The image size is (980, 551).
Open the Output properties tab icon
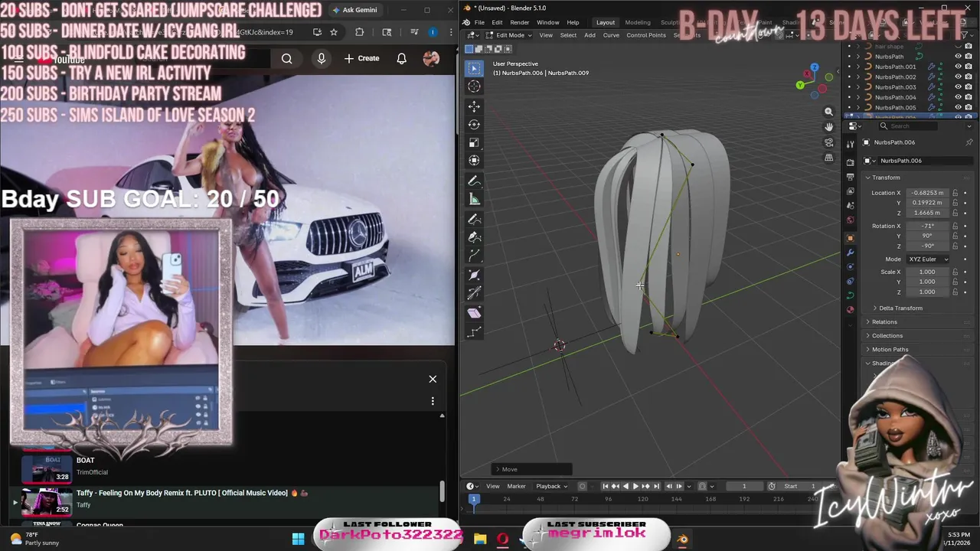click(850, 177)
